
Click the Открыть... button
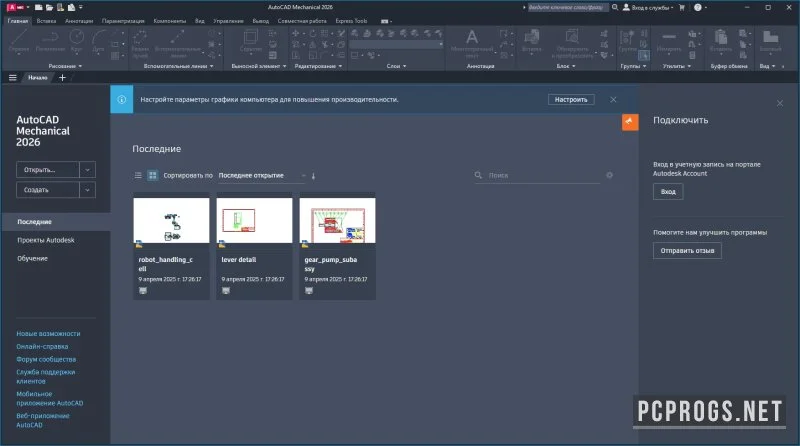[x=47, y=169]
